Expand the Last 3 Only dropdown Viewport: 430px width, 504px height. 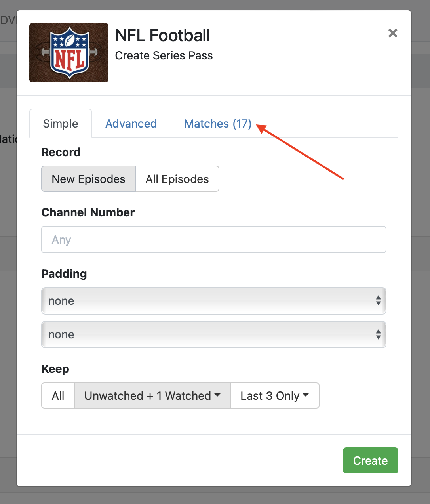pyautogui.click(x=274, y=396)
